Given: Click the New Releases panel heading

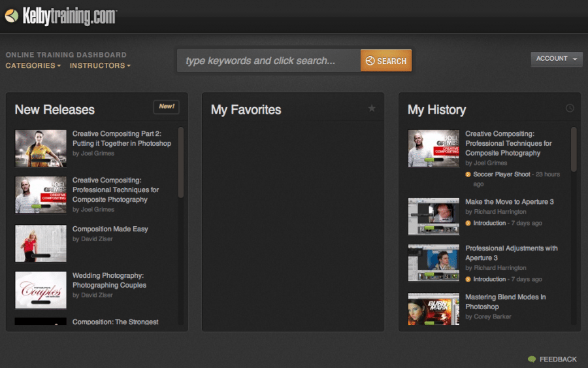Looking at the screenshot, I should (55, 110).
